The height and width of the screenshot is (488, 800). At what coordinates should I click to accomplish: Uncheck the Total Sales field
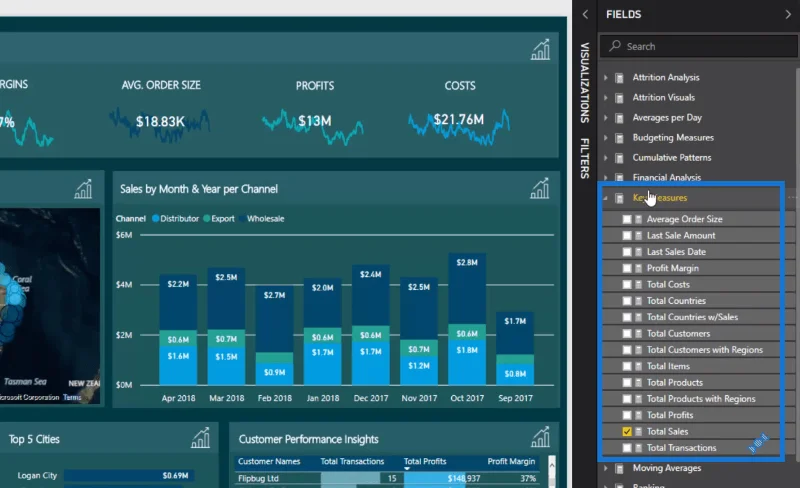coord(627,431)
